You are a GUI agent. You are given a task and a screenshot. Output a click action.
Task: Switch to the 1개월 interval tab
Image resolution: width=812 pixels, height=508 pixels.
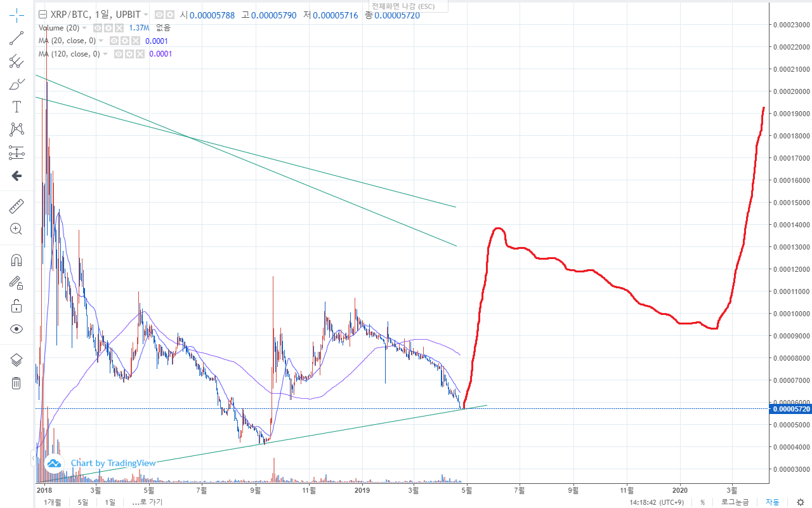click(53, 502)
